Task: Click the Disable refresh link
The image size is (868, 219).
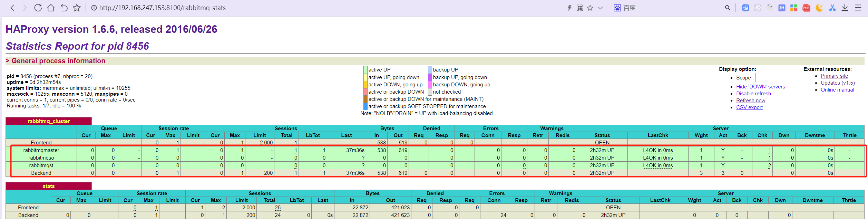Action: coord(753,94)
